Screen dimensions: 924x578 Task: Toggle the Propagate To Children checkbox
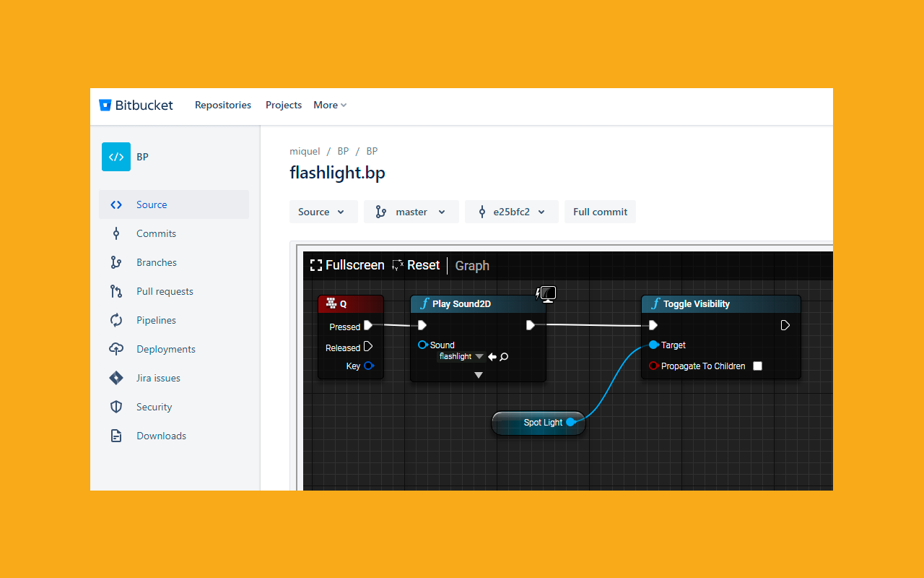757,366
